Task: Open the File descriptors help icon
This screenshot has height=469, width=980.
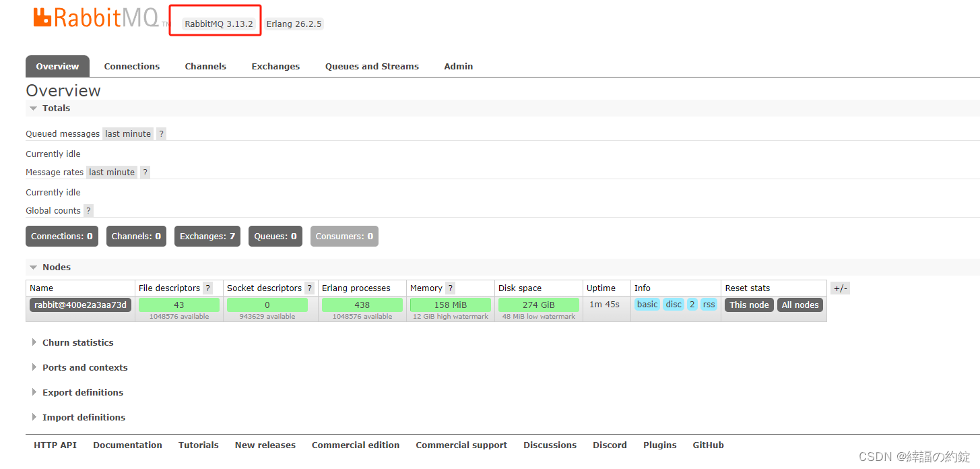Action: [x=208, y=288]
